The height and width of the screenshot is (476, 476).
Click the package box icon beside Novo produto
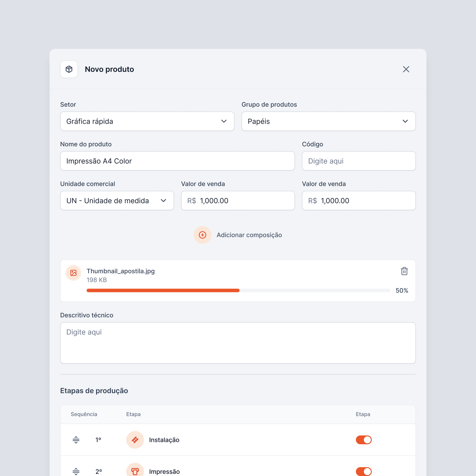69,69
